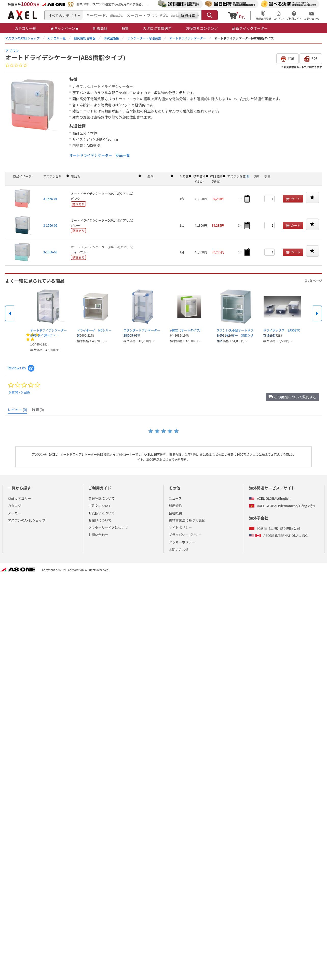The image size is (327, 980).
Task: Click the AS ONE footer logo
Action: 18,570
